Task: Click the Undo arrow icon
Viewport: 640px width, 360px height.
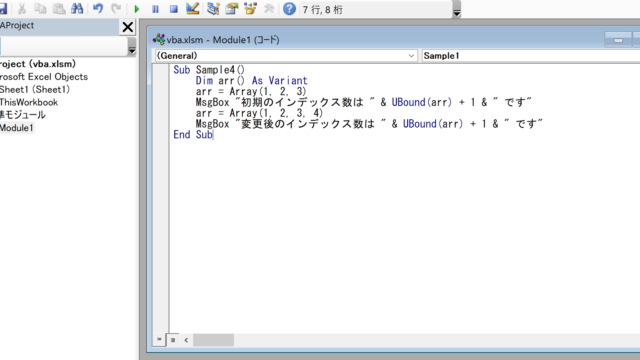Action: 98,8
